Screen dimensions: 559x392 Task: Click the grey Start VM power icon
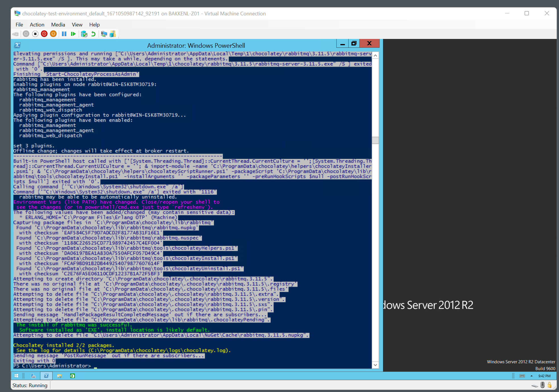click(26, 34)
